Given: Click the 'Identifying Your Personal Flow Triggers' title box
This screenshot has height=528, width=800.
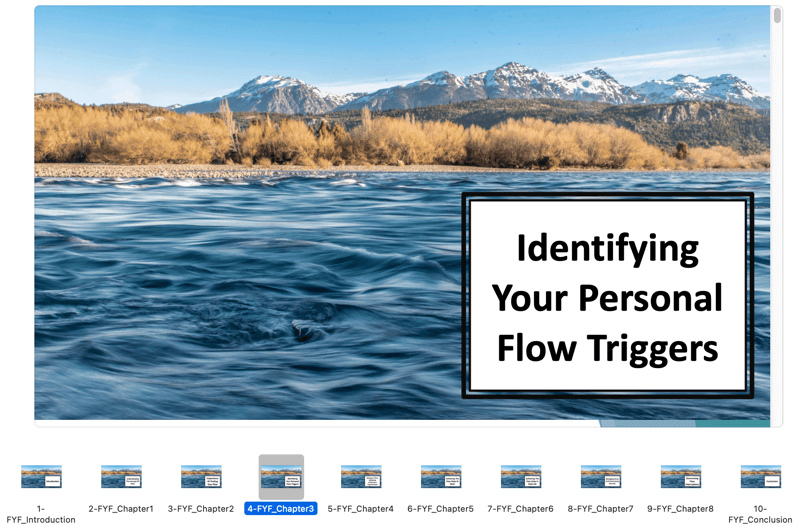Looking at the screenshot, I should coord(607,297).
